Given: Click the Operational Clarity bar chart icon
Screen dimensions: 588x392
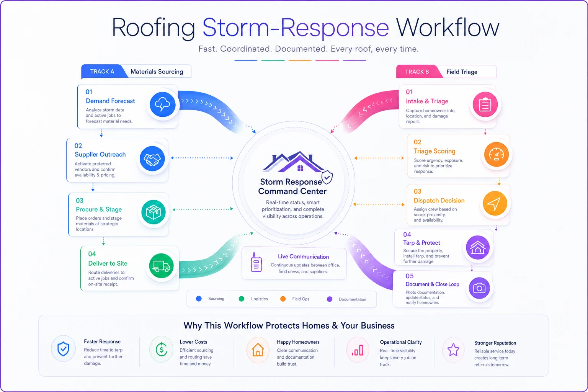Looking at the screenshot, I should tap(358, 350).
